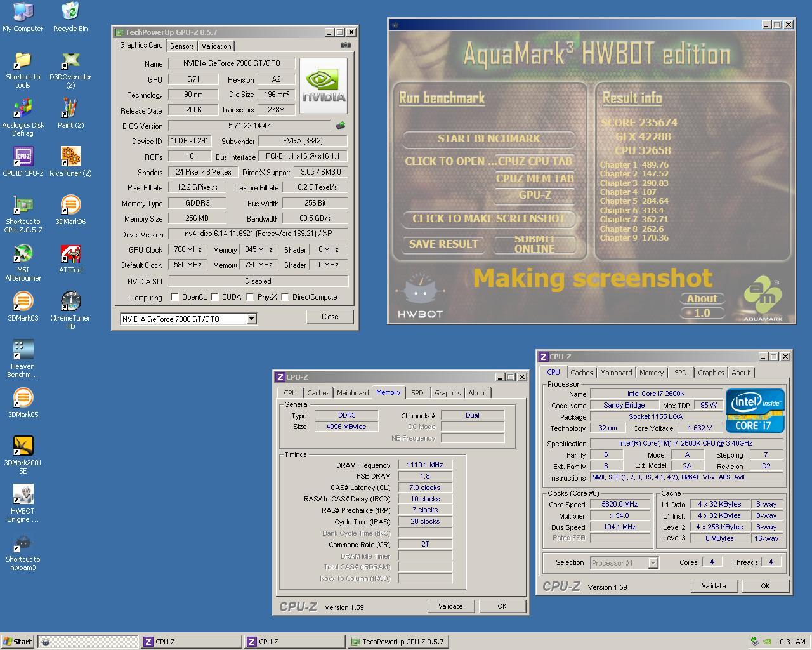Select D3DOverrider (2) desktop icon

(70, 70)
